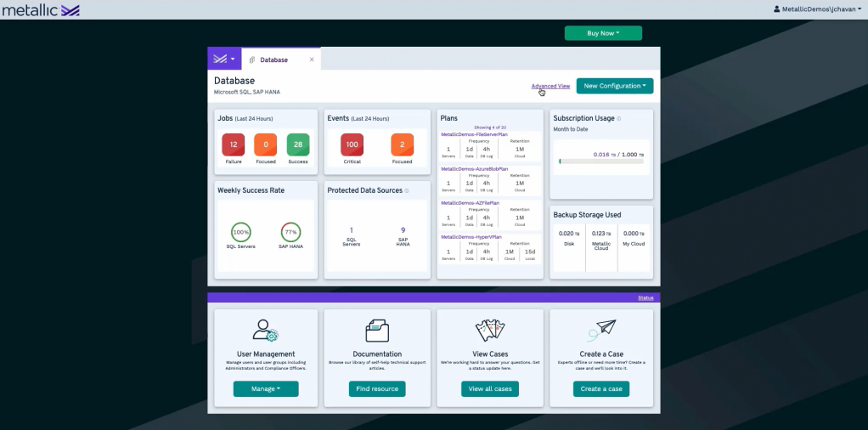This screenshot has height=430, width=868.
Task: Click the Metallic logo in header
Action: click(x=41, y=10)
